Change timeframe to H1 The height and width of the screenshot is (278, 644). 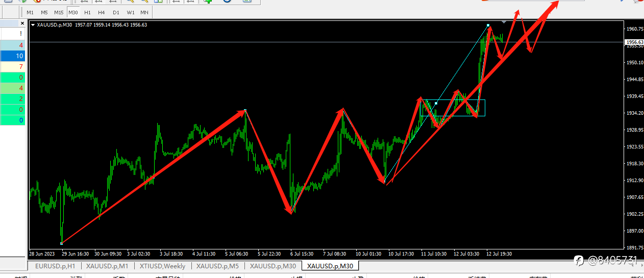point(87,12)
